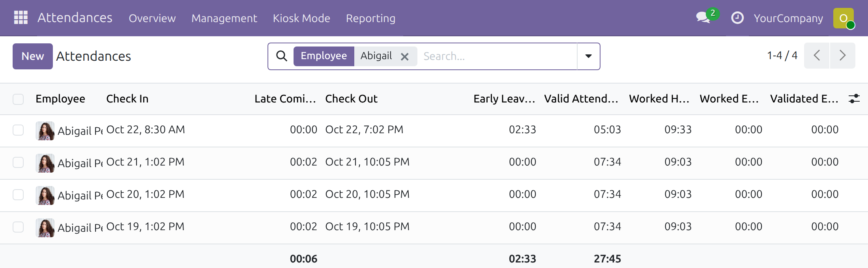Click worked hours '09:33' cell
The height and width of the screenshot is (268, 868).
point(678,130)
